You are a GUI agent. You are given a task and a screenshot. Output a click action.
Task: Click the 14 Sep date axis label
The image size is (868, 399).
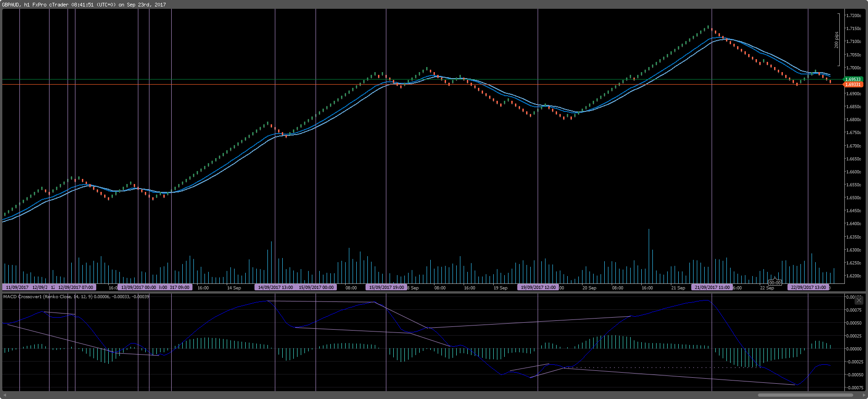234,288
